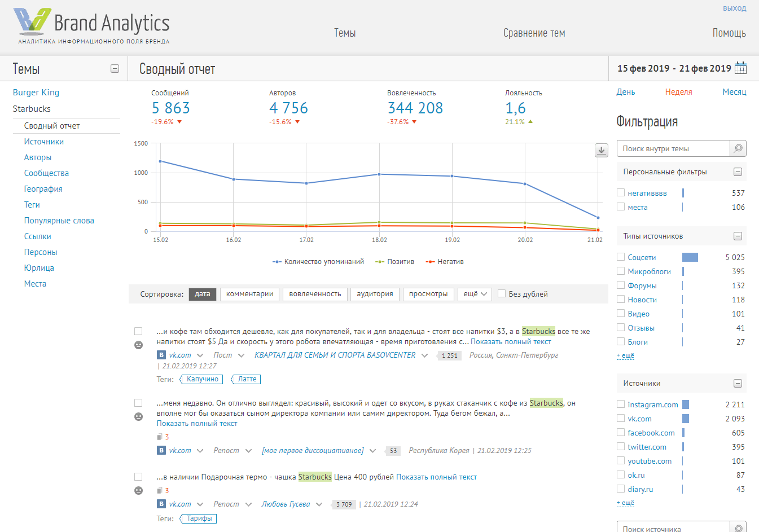Check the twitter.com source

coord(621,446)
